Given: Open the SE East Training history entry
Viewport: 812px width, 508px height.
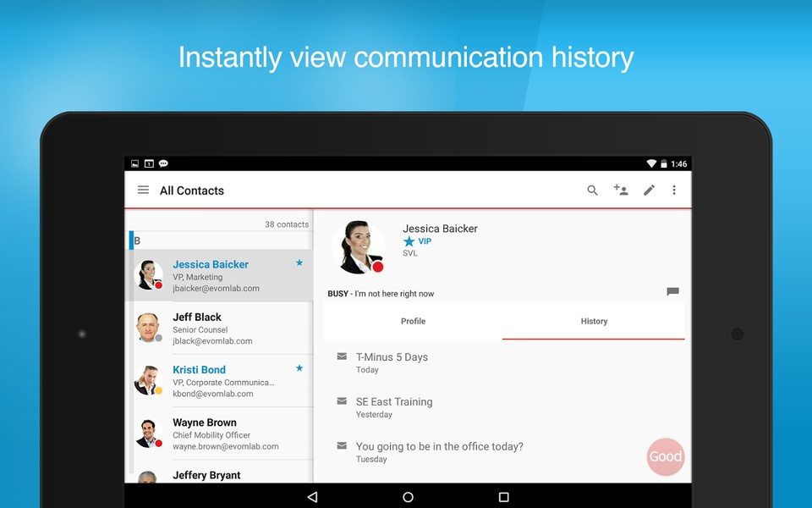Looking at the screenshot, I should coord(504,407).
